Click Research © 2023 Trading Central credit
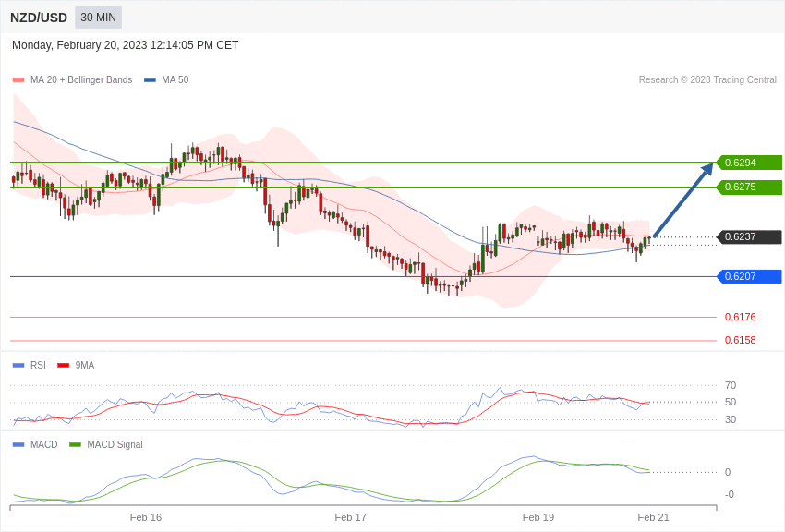Image resolution: width=785 pixels, height=532 pixels. (707, 80)
